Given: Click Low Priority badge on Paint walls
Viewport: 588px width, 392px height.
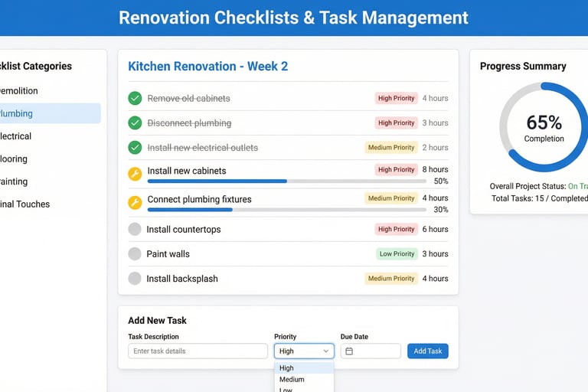Looking at the screenshot, I should (x=397, y=253).
